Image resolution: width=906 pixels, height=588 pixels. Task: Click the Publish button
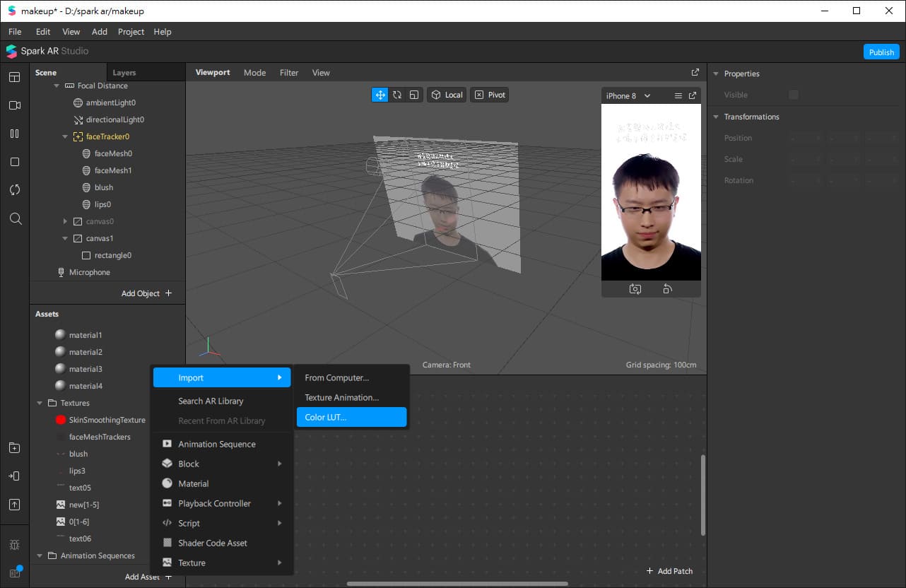(881, 52)
